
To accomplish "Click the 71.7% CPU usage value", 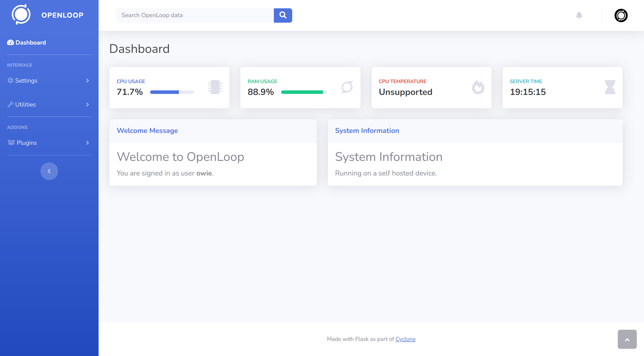I will [x=130, y=92].
